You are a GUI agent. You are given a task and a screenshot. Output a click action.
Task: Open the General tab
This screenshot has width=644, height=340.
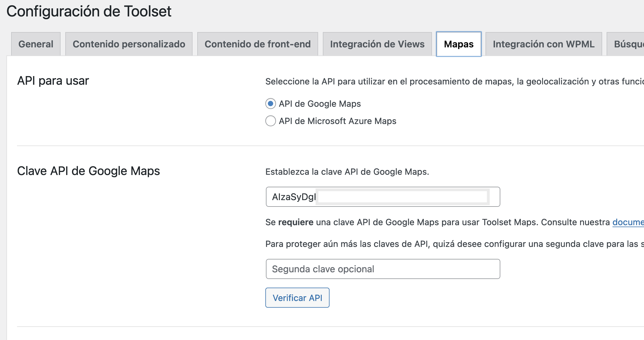coord(36,44)
